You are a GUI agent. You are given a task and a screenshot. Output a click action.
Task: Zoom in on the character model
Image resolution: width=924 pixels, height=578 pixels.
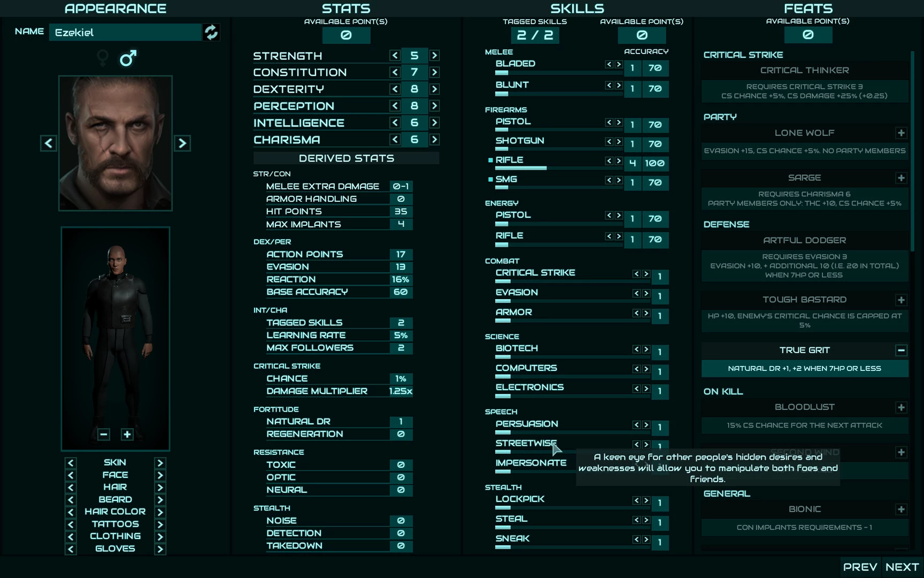pyautogui.click(x=127, y=434)
